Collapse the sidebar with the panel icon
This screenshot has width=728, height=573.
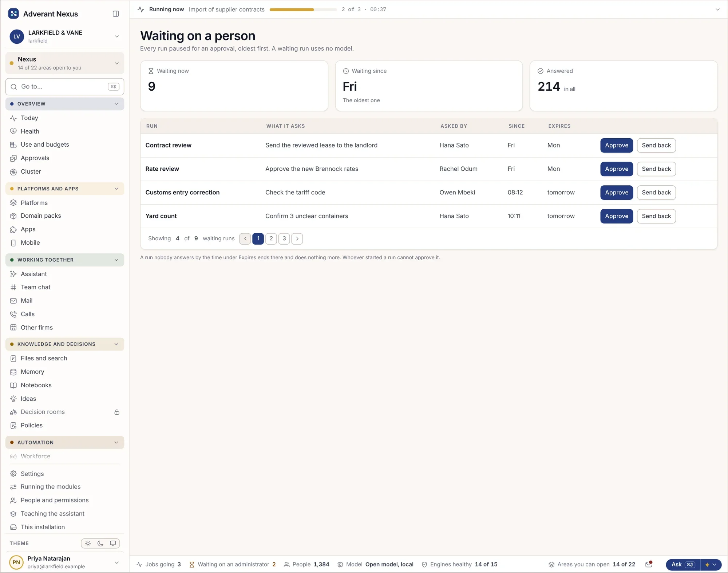point(116,14)
